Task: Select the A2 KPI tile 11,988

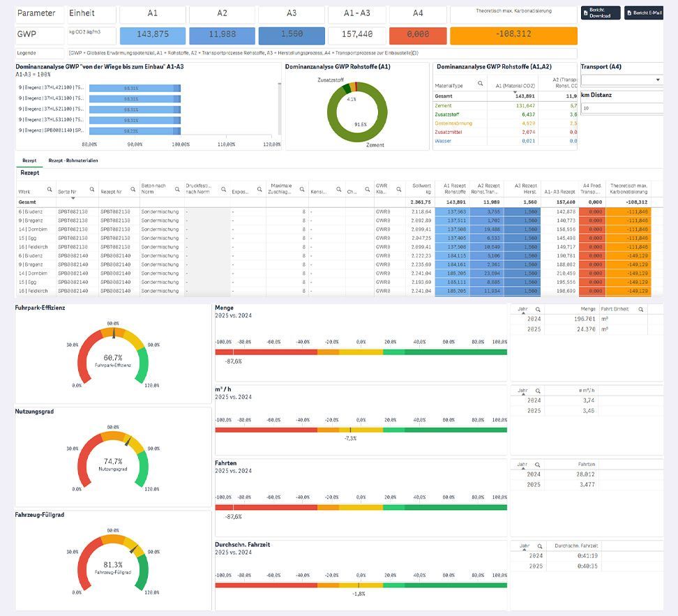Action: tap(223, 34)
